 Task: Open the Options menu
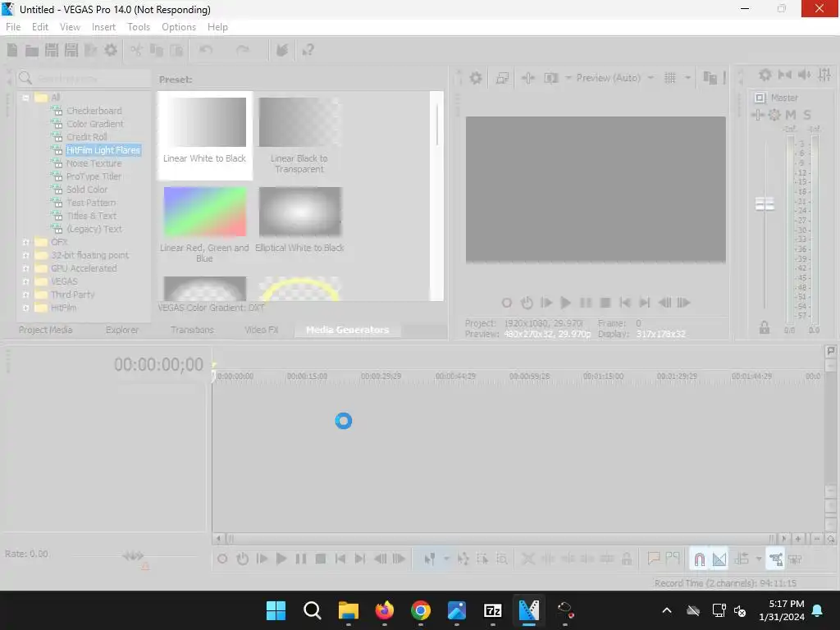(179, 27)
